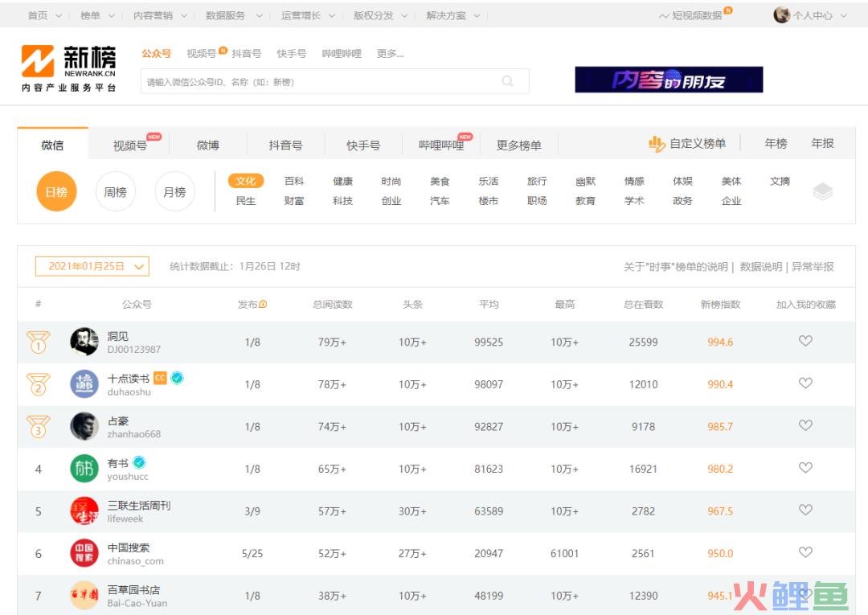The height and width of the screenshot is (615, 868).
Task: Open the 异常举报 link
Action: [812, 267]
